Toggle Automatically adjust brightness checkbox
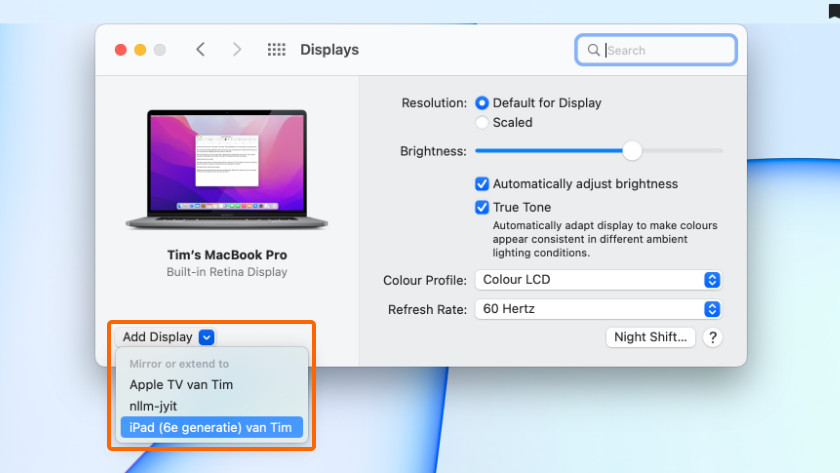 tap(482, 184)
